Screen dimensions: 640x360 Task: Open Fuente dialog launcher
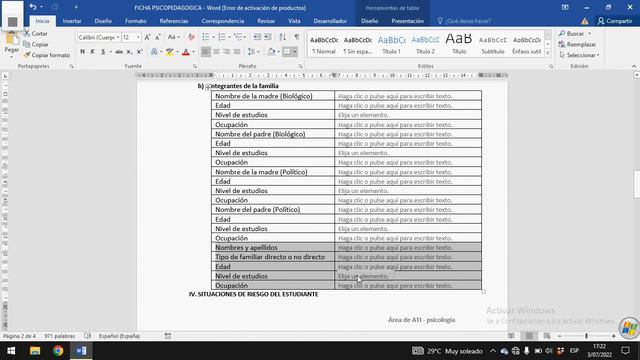[195, 66]
